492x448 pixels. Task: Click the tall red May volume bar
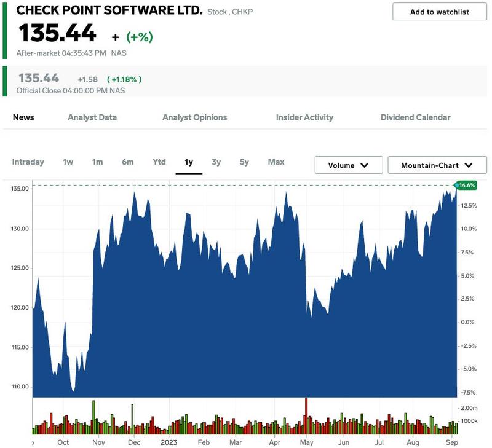point(306,415)
